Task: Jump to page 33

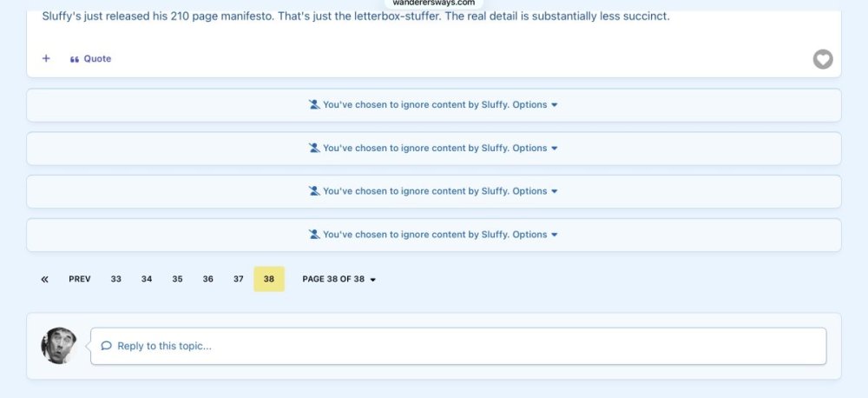Action: 115,279
